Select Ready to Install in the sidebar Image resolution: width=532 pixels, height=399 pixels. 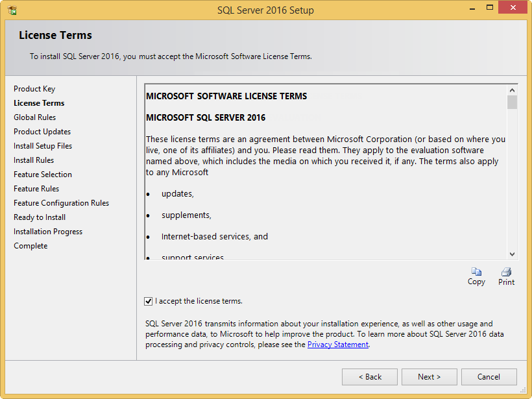click(40, 217)
